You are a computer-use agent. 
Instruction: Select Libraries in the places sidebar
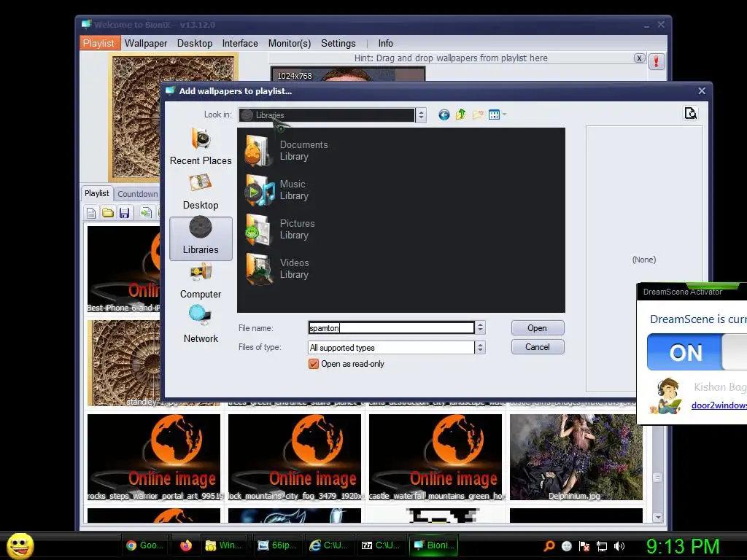point(201,238)
